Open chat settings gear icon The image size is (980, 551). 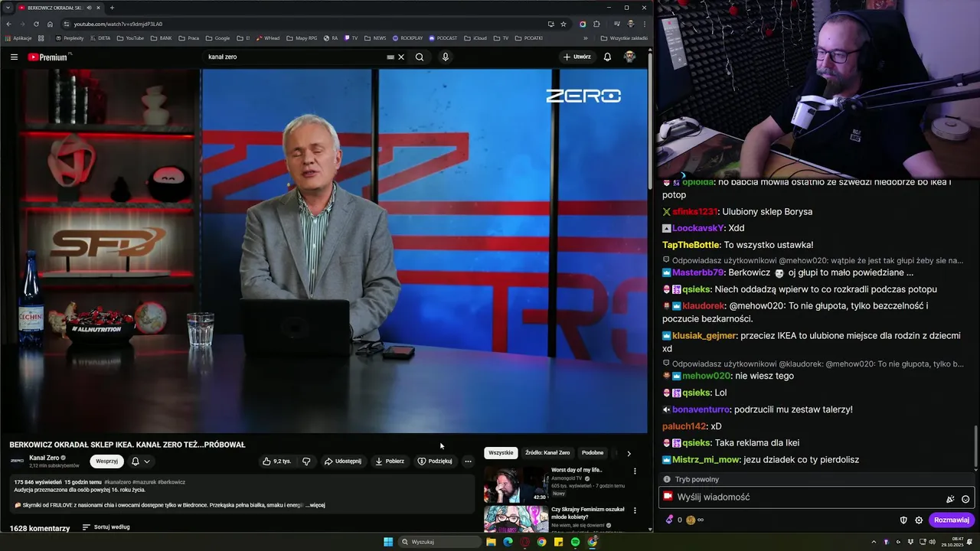(x=919, y=520)
